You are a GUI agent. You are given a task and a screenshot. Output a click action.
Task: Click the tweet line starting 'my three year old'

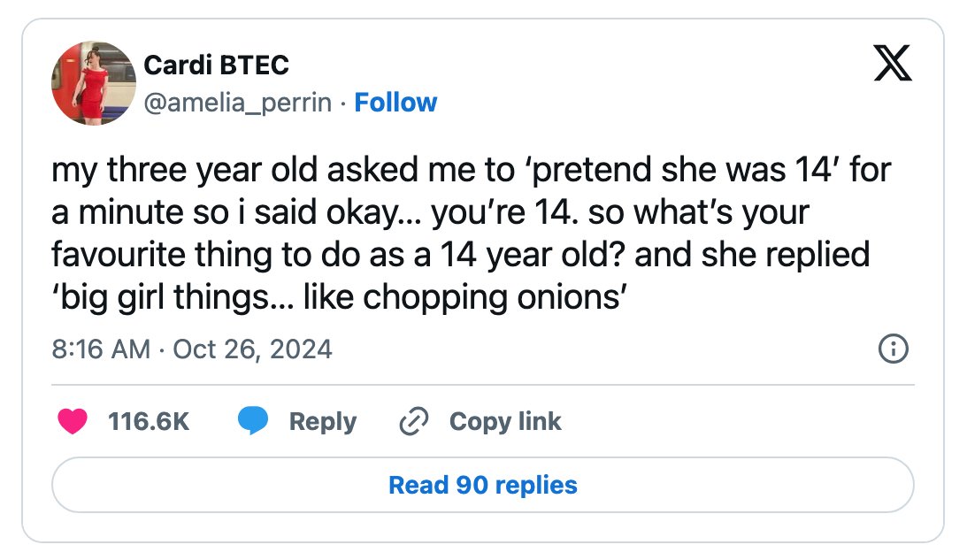pyautogui.click(x=472, y=170)
